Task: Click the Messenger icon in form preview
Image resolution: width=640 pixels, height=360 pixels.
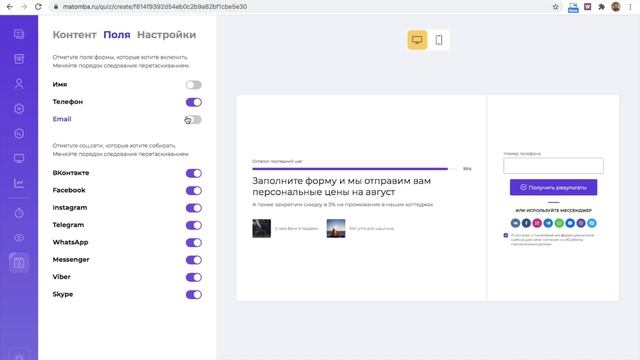Action: (x=570, y=223)
